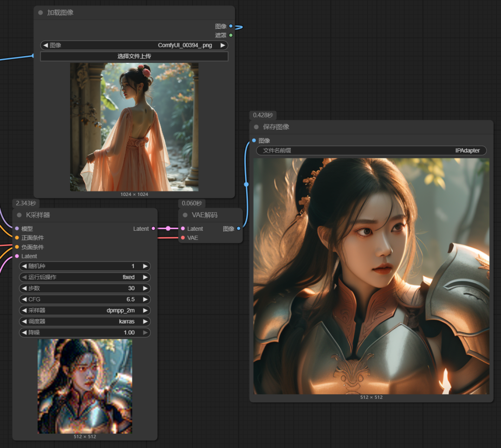This screenshot has height=448, width=501.
Task: Click the green 遮罩 output port
Action: click(231, 35)
